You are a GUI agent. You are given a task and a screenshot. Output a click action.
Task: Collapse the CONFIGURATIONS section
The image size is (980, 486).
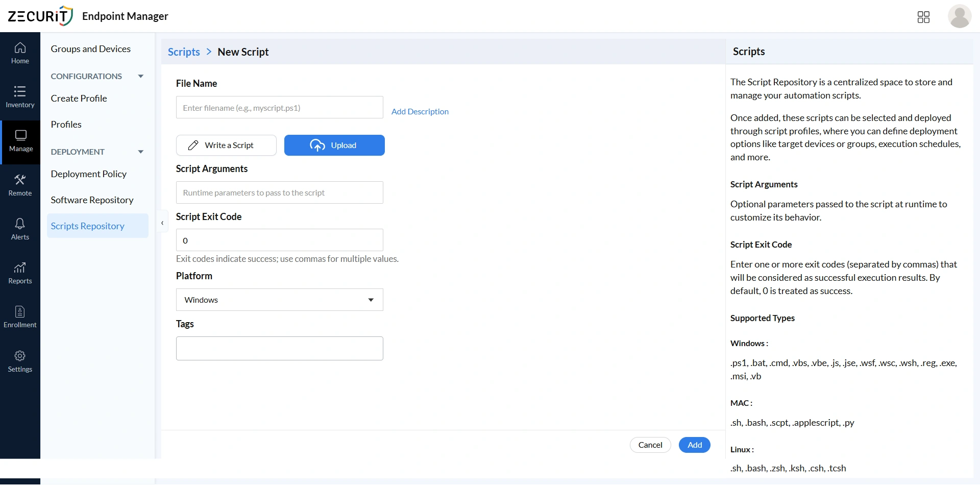point(141,76)
